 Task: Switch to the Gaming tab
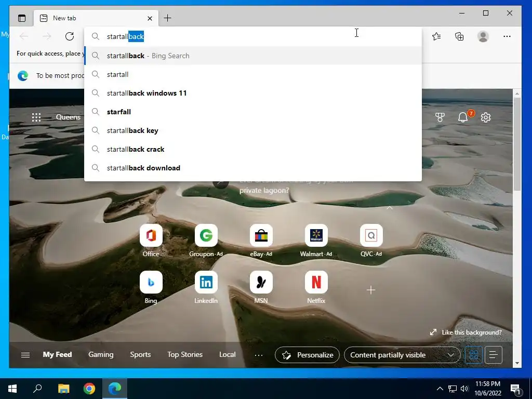point(101,354)
